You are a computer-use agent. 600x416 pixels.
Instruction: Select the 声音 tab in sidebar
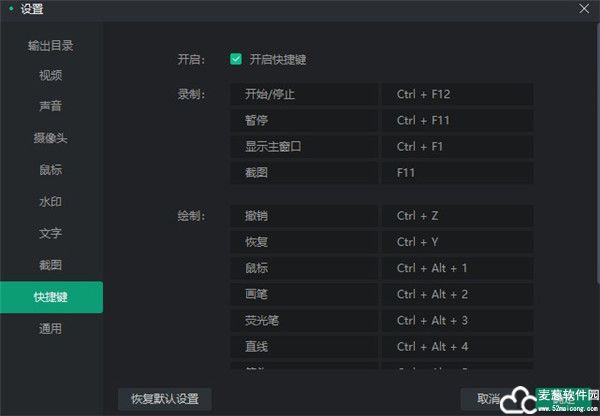[51, 106]
